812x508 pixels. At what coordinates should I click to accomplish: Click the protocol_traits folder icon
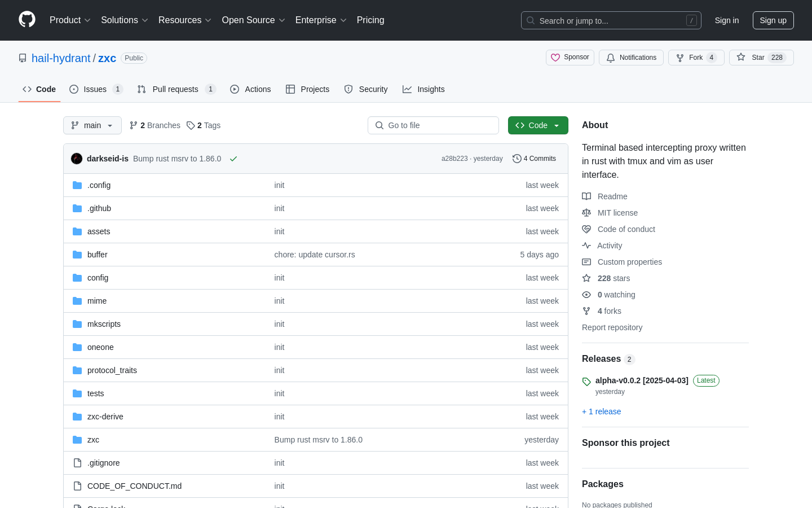point(77,370)
